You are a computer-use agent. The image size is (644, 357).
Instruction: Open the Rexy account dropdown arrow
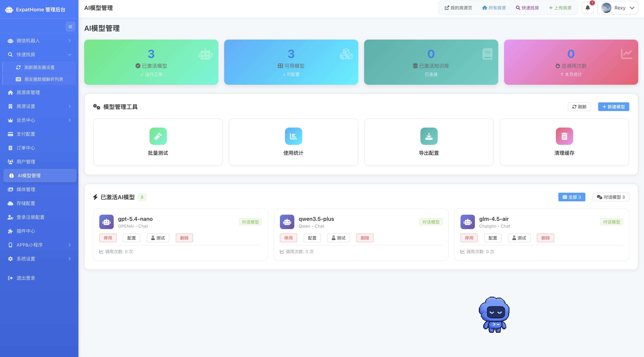pos(632,8)
